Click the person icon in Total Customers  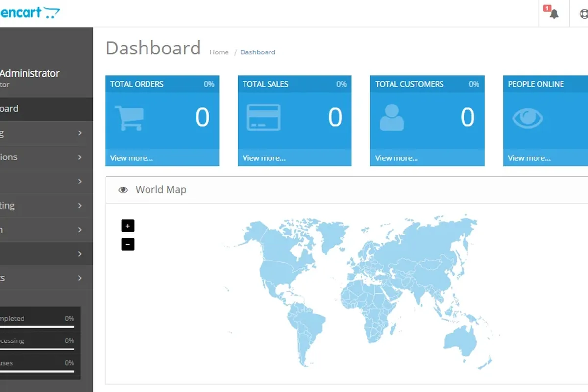pyautogui.click(x=392, y=118)
